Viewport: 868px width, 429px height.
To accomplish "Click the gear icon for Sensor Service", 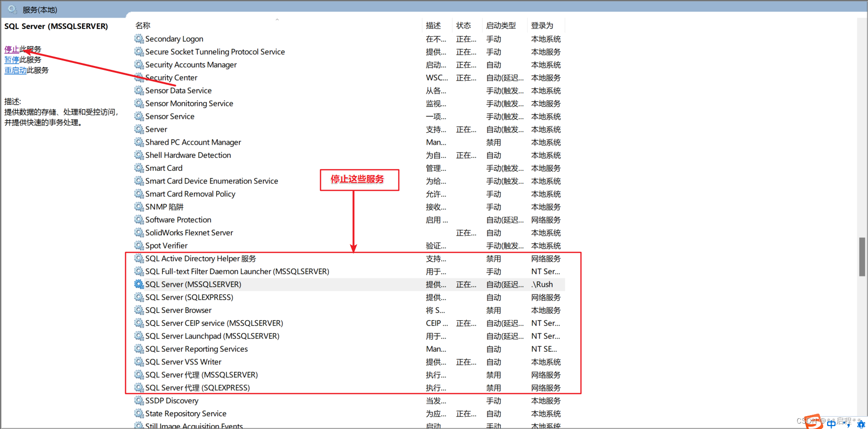I will point(139,116).
